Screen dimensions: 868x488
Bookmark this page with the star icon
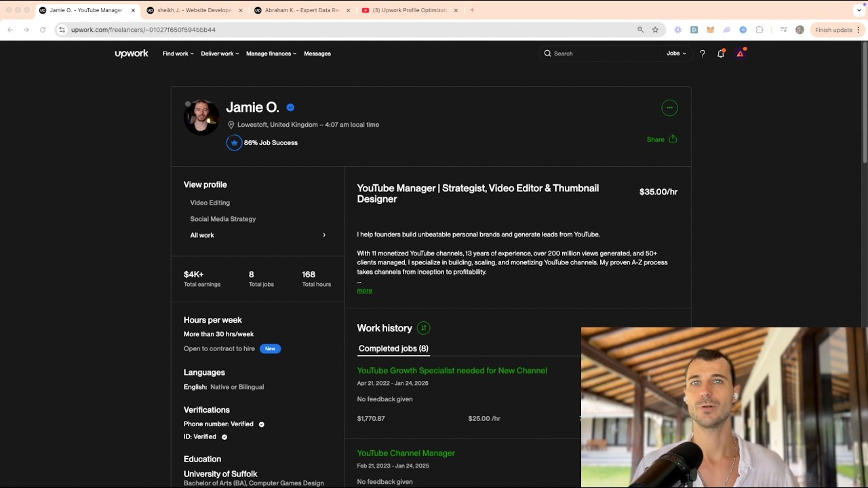pyautogui.click(x=655, y=30)
